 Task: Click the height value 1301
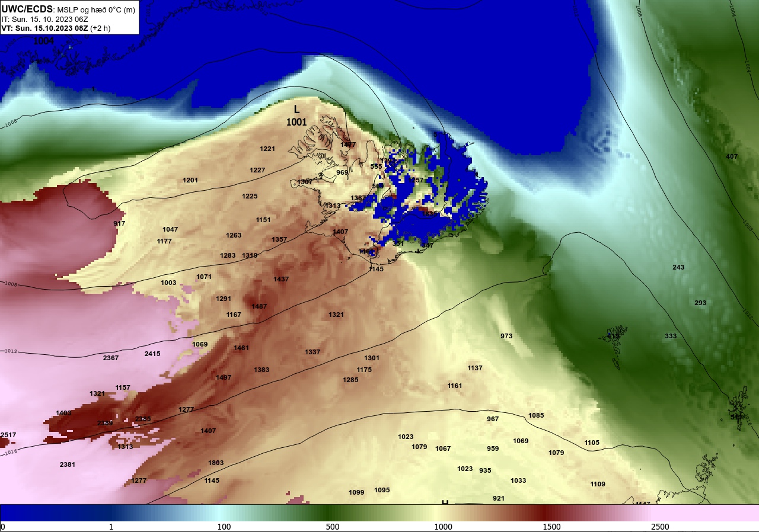click(372, 358)
